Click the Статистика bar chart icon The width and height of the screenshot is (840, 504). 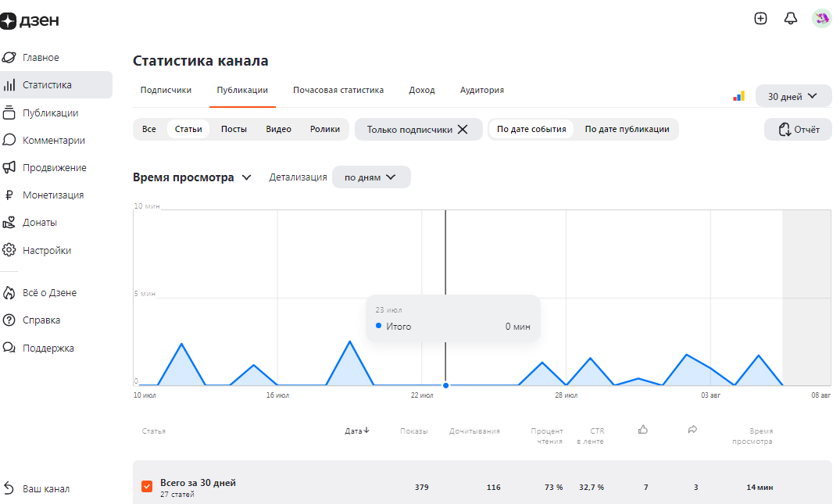tap(9, 84)
